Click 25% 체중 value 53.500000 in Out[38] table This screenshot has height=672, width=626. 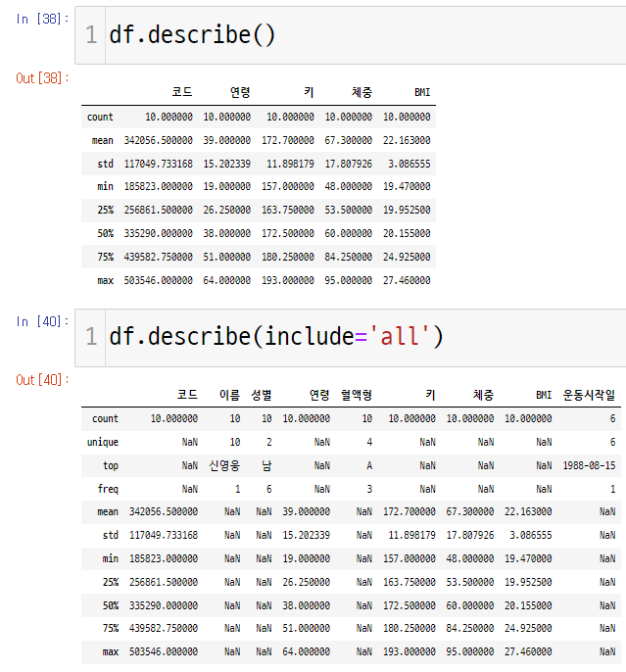pyautogui.click(x=348, y=210)
